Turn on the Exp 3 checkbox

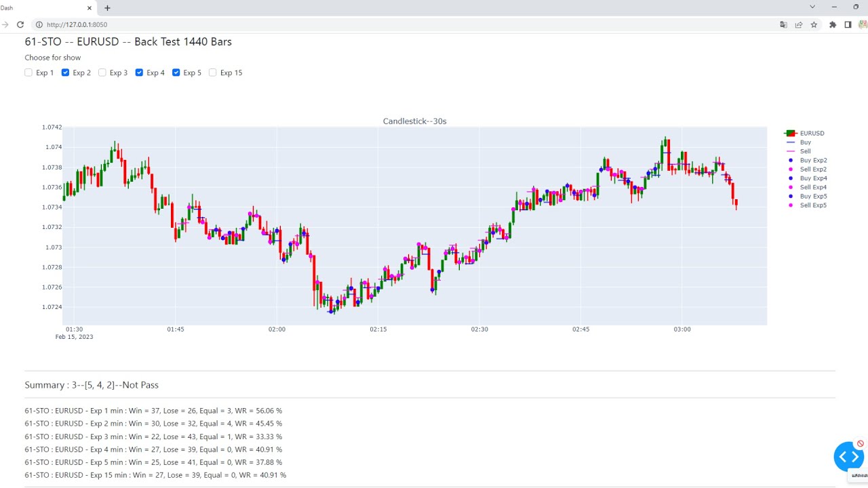[102, 73]
